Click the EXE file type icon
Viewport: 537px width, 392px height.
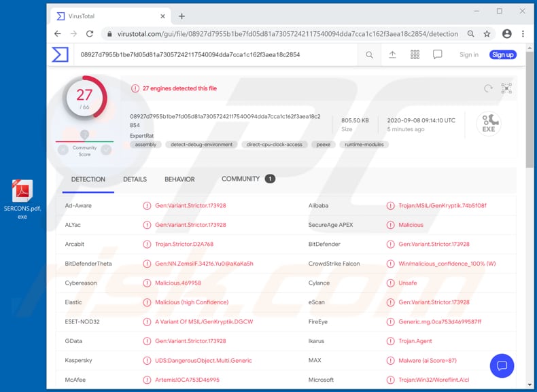point(489,124)
